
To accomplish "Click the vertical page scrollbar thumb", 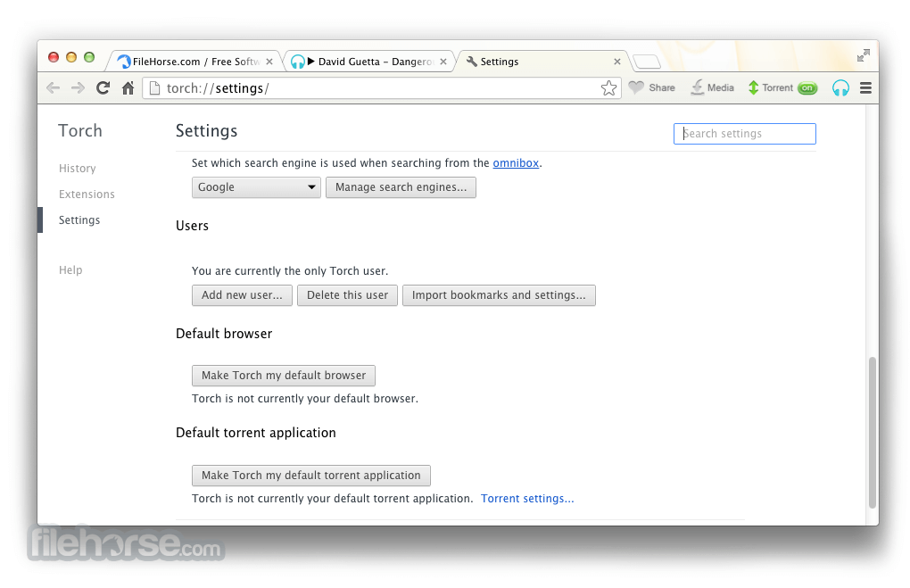I will (x=872, y=433).
